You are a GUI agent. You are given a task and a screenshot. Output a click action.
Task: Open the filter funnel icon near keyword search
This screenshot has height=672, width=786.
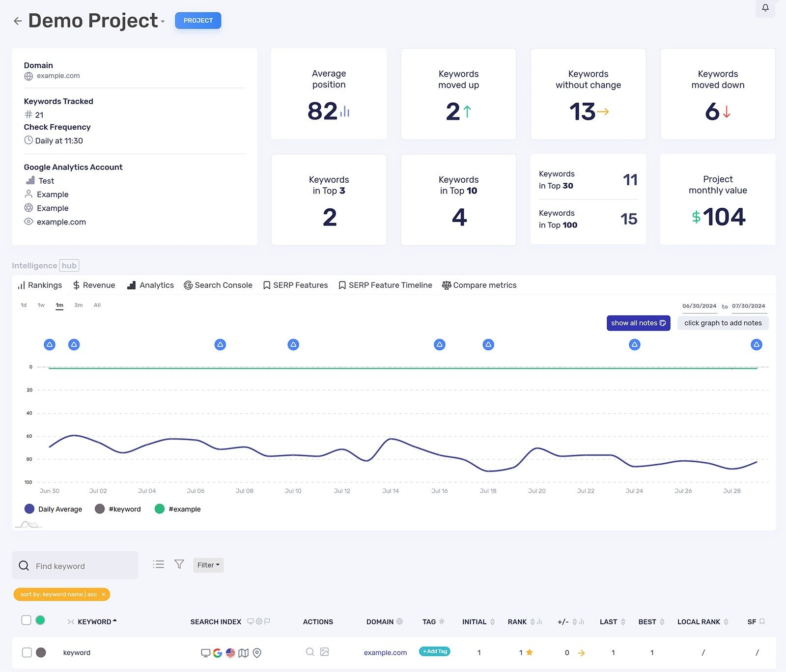click(179, 564)
